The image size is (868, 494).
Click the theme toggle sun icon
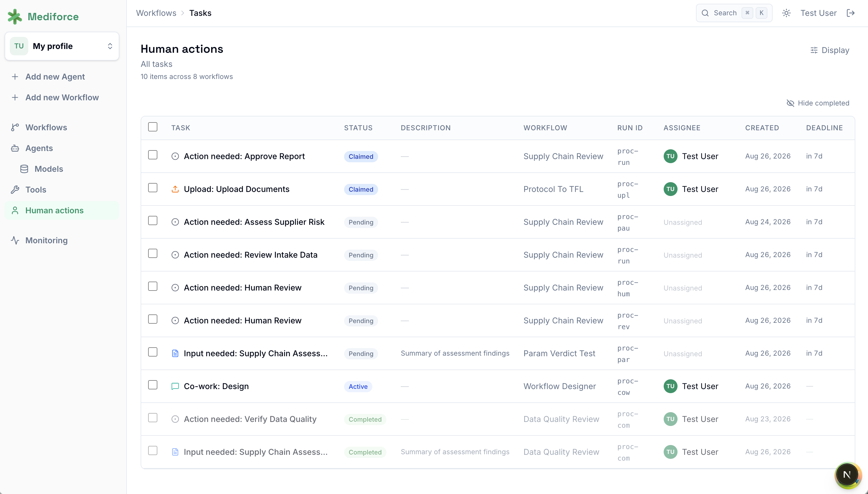(786, 13)
